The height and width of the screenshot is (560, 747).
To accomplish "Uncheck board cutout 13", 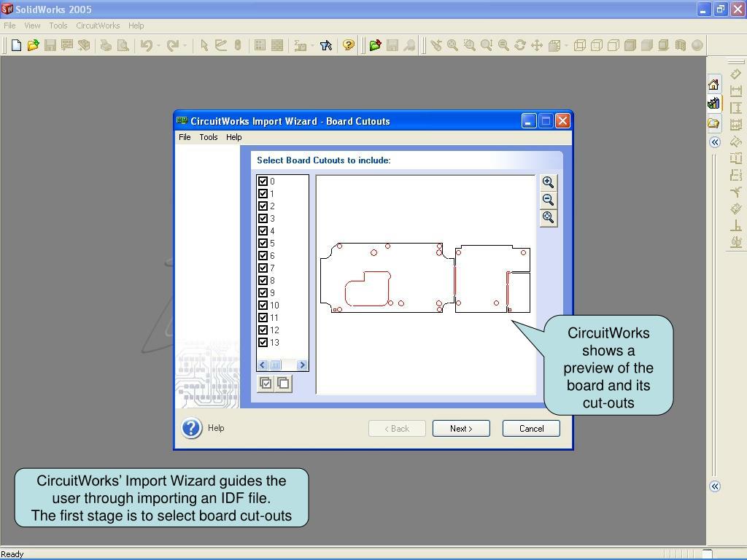I will 263,342.
